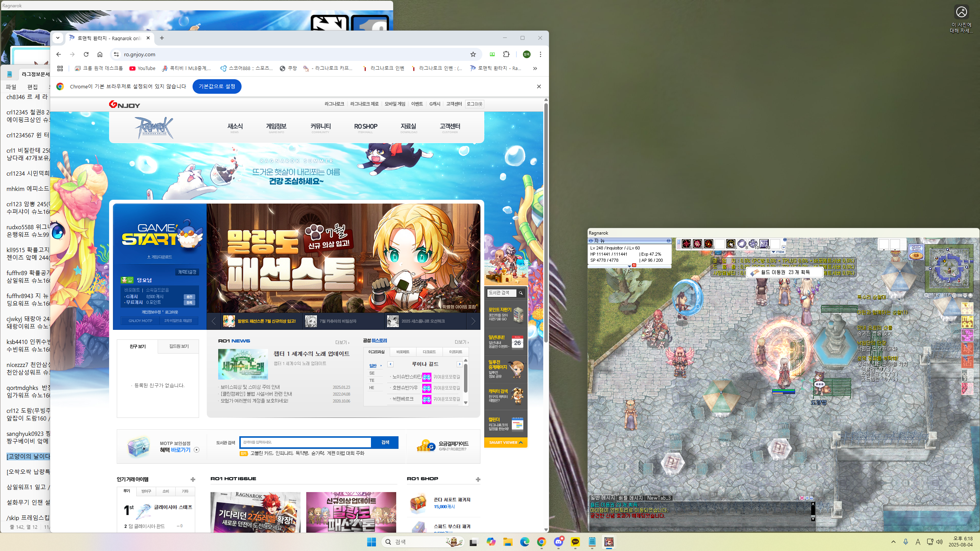Show the previous banner with the left arrow
The height and width of the screenshot is (551, 980).
pyautogui.click(x=214, y=321)
